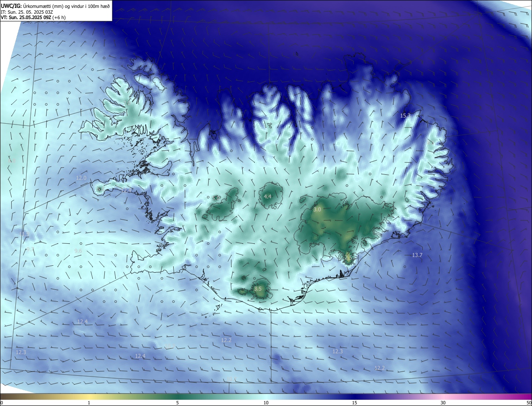
Task: Click the colorbar tick label 50
Action: click(529, 403)
